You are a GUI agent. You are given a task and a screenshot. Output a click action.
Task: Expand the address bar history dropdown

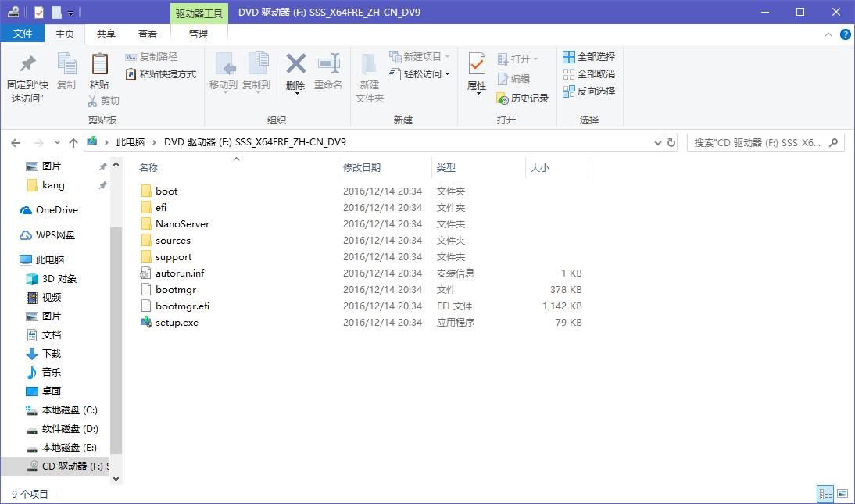657,142
